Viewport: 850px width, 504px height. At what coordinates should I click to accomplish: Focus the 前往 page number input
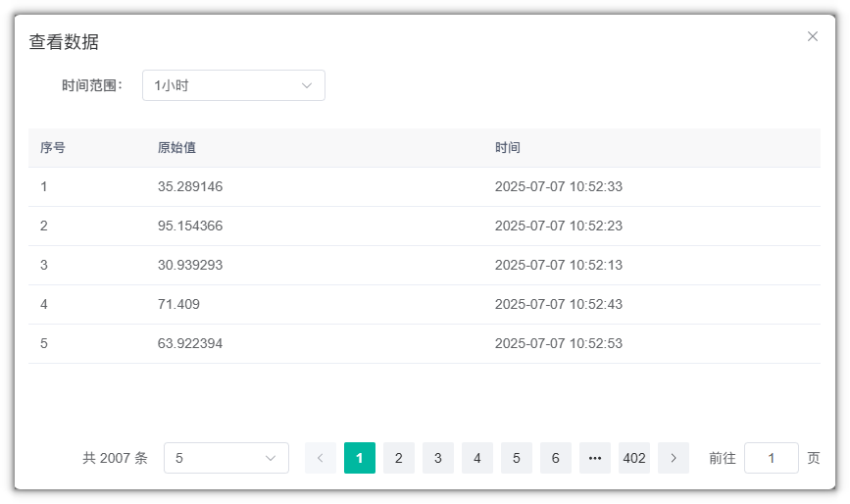[771, 458]
